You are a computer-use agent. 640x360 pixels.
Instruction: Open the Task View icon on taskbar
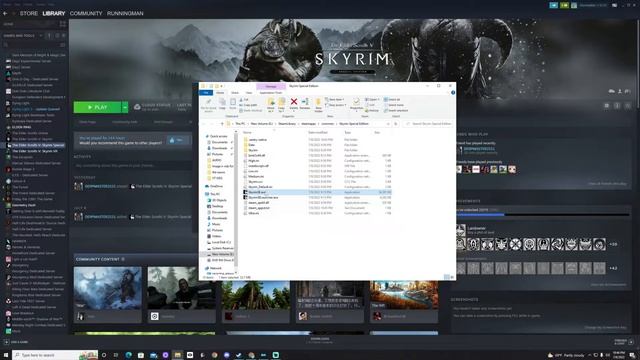[116, 355]
